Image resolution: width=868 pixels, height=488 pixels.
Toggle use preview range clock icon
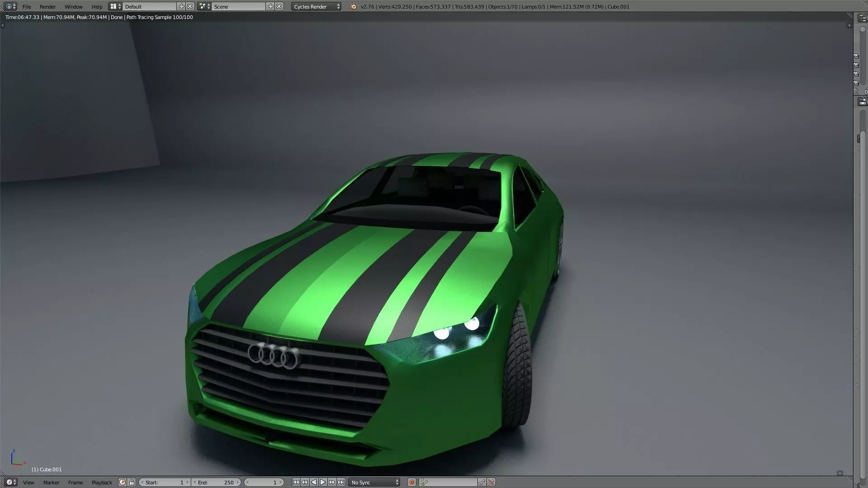click(123, 482)
